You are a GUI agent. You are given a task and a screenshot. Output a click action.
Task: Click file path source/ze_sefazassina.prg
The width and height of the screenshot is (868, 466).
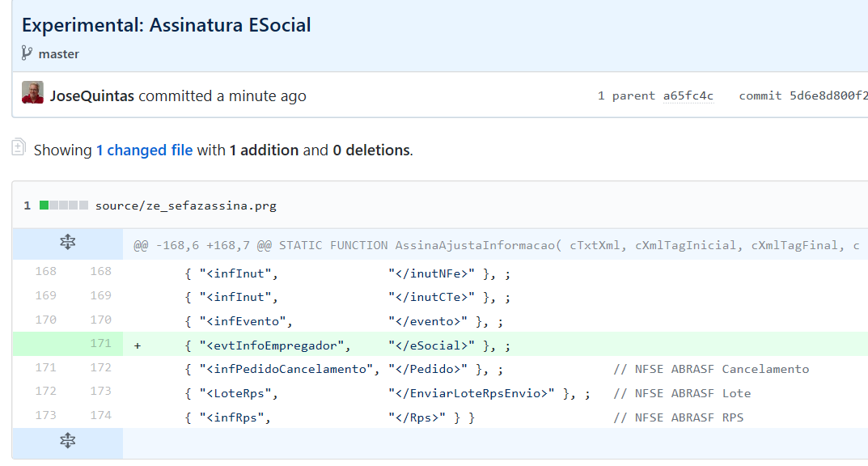[185, 205]
